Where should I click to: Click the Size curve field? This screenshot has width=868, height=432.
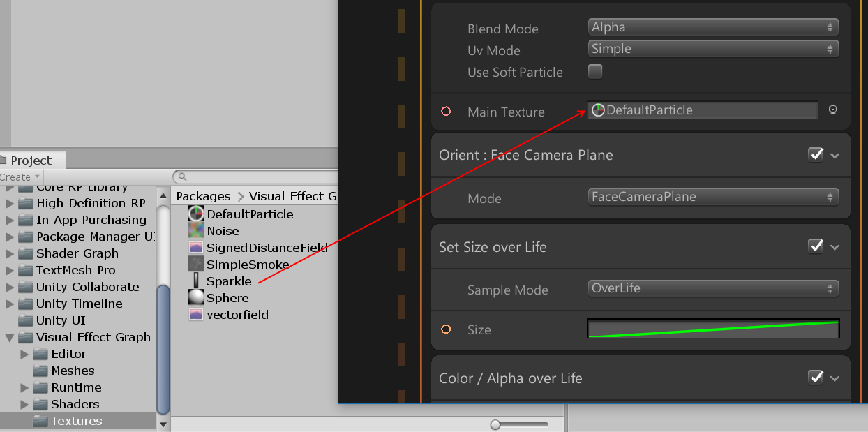point(713,329)
